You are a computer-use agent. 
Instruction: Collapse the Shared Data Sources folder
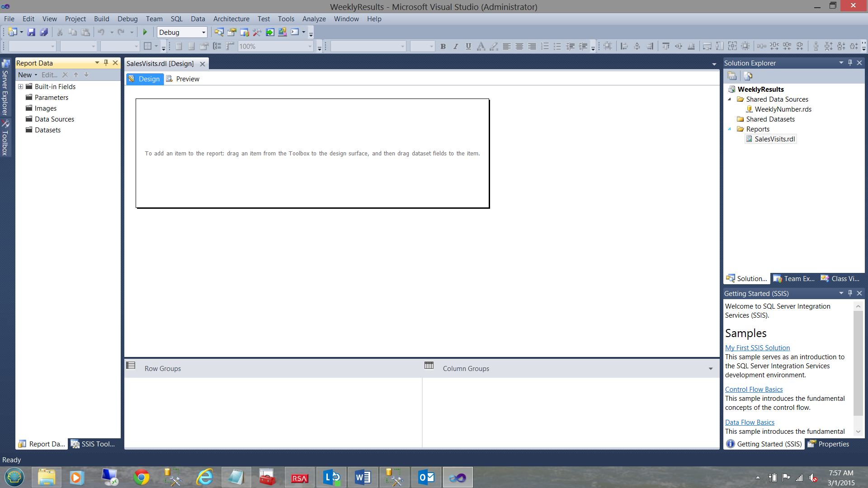click(729, 99)
